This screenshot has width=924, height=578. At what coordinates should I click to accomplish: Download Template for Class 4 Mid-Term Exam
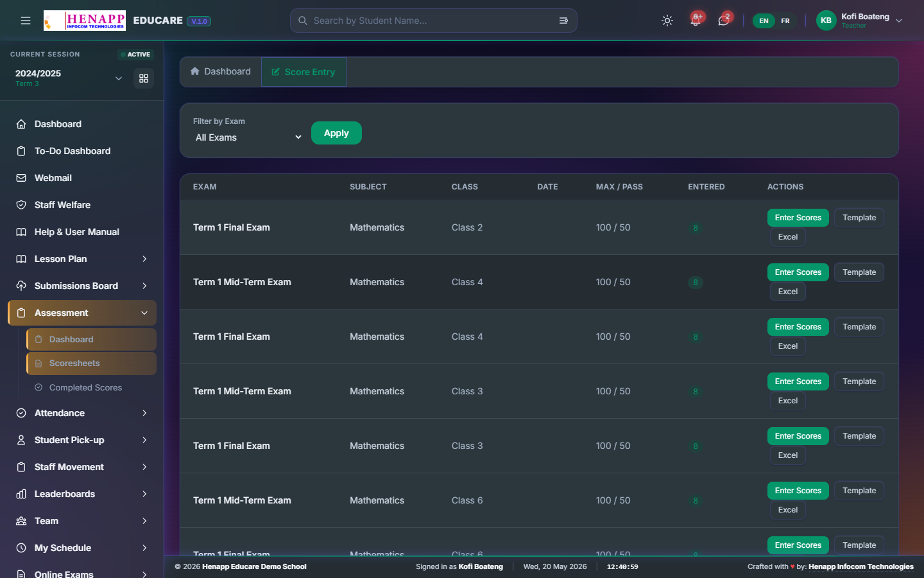point(859,272)
